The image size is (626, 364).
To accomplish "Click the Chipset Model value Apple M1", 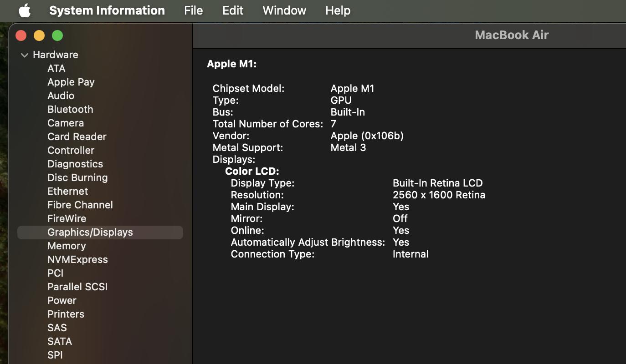I will [353, 88].
